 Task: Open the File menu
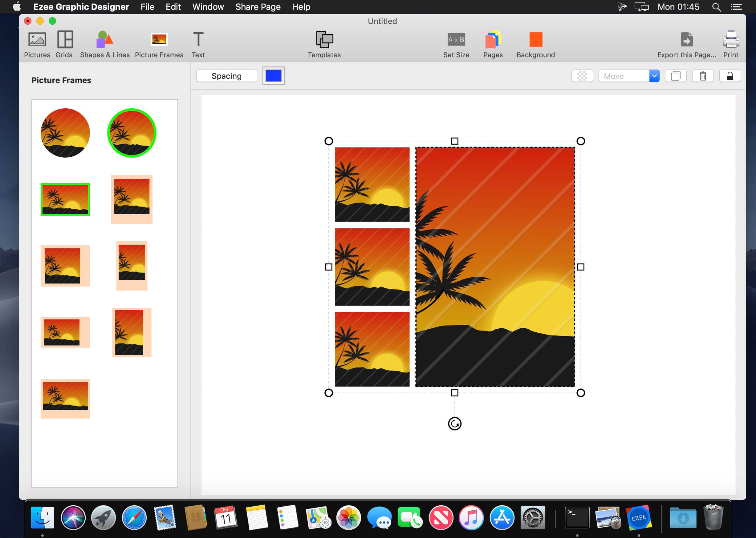[147, 7]
